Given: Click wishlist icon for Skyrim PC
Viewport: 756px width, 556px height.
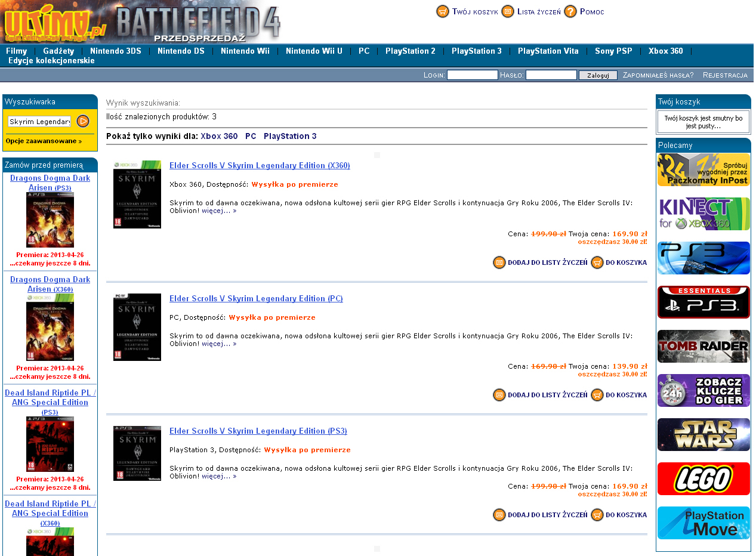Looking at the screenshot, I should point(499,395).
